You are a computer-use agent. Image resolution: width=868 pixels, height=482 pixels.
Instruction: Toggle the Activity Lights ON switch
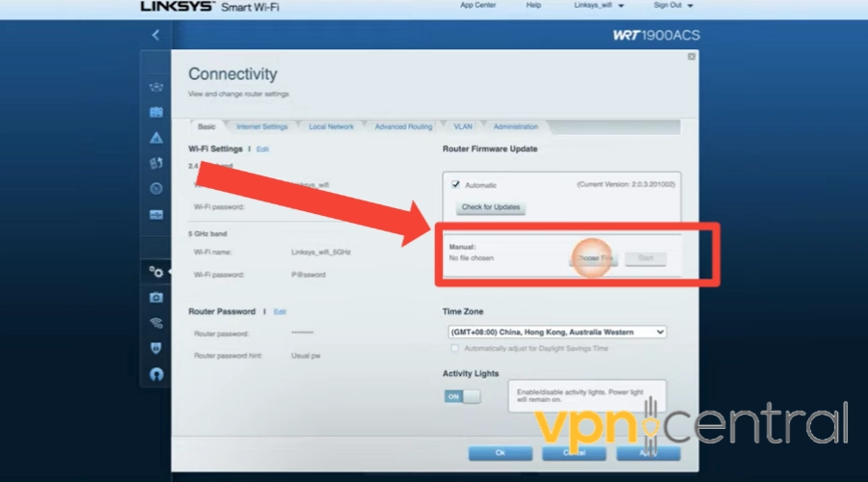point(461,396)
